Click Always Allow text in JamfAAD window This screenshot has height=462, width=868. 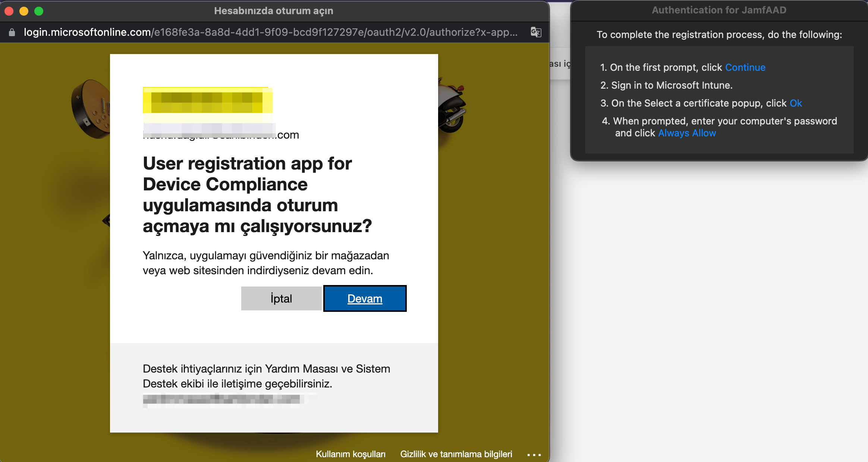click(687, 133)
